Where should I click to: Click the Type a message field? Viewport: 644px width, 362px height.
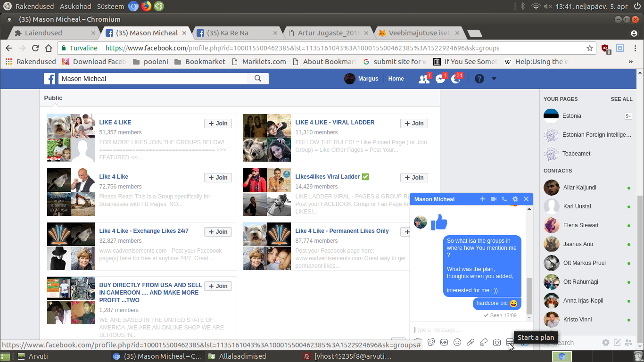click(471, 330)
